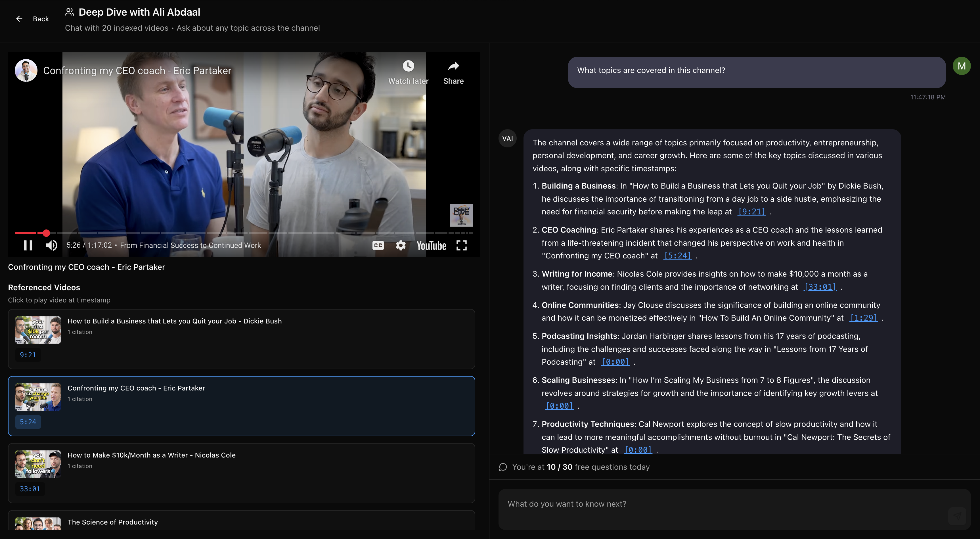
Task: Click the 5:26 / 1:17:02 time display
Action: coord(89,246)
